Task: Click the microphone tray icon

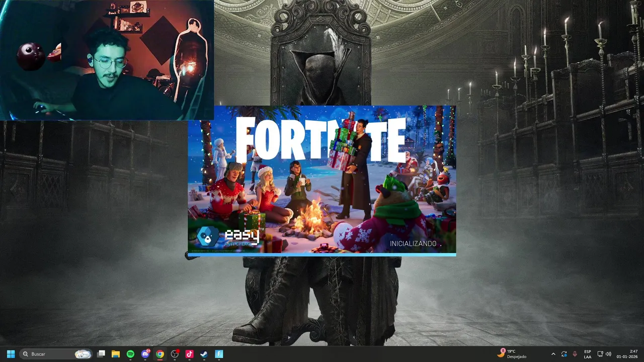Action: [575, 354]
